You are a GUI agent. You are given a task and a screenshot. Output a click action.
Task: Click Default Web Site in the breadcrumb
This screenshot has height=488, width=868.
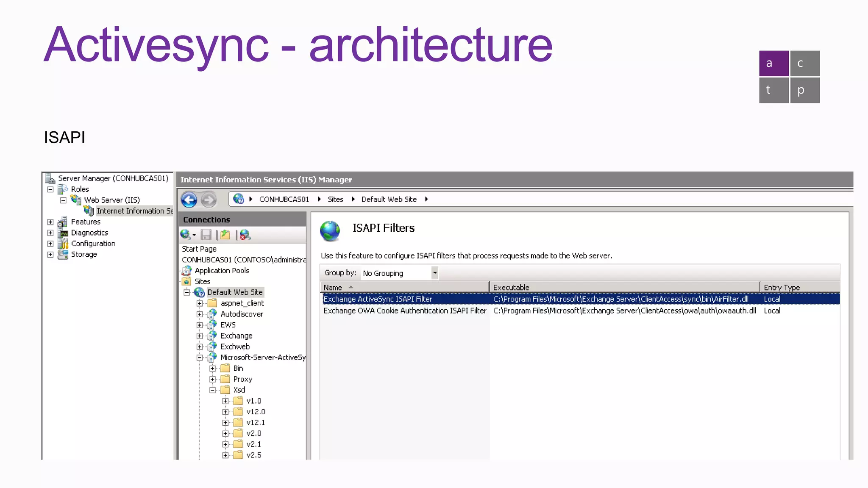[x=389, y=199]
